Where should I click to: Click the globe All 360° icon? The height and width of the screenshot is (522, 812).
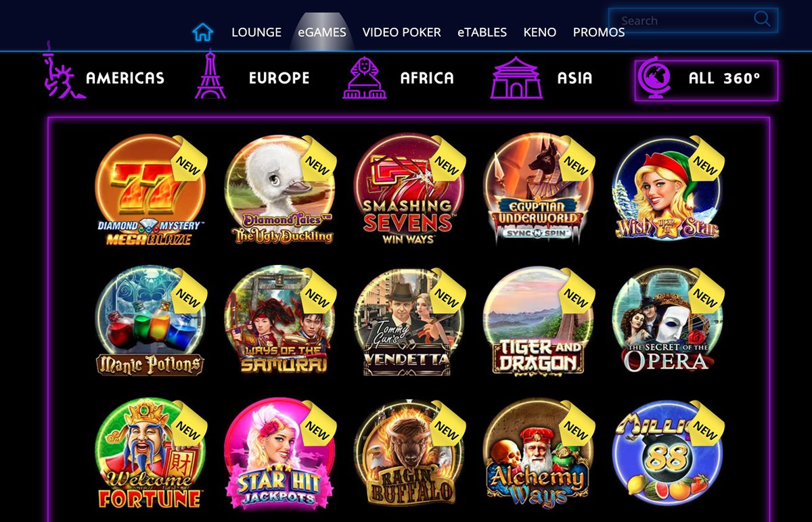(x=654, y=79)
